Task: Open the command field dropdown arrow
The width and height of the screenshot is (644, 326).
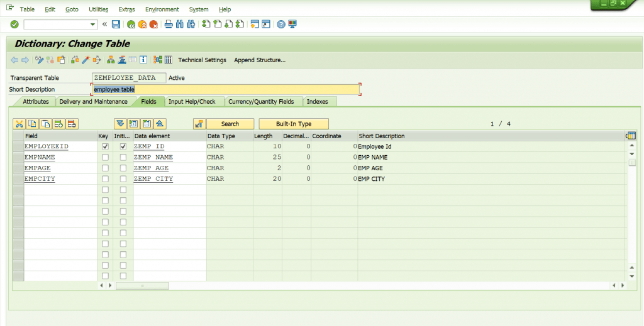Action: click(x=92, y=24)
